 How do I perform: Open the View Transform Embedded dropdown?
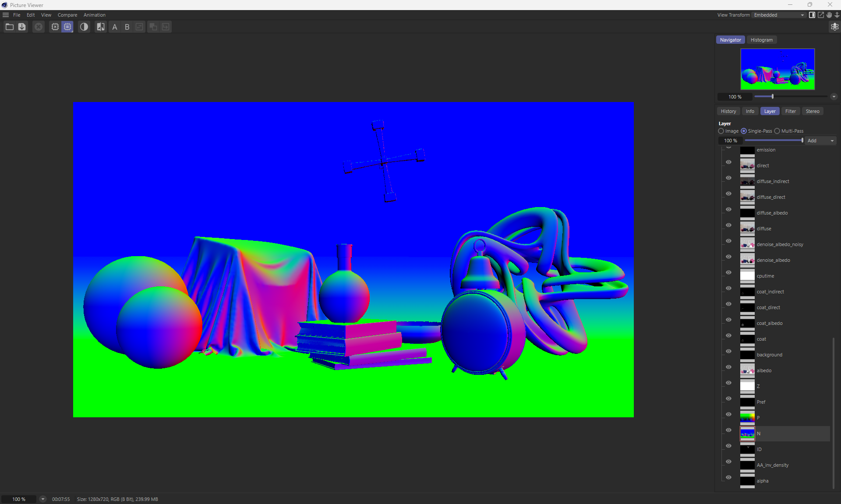tap(779, 15)
